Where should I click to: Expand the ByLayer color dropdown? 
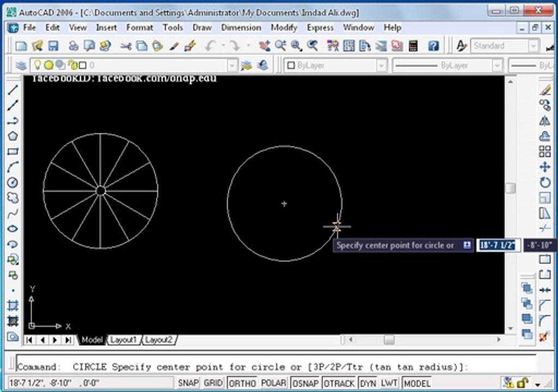381,65
